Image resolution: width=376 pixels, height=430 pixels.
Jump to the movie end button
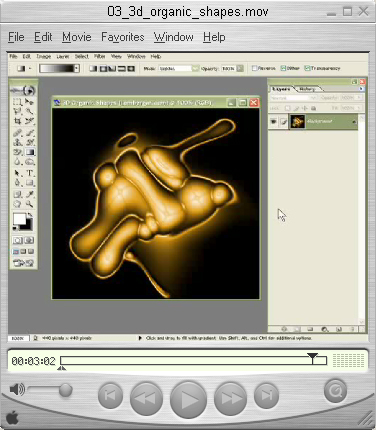click(266, 396)
